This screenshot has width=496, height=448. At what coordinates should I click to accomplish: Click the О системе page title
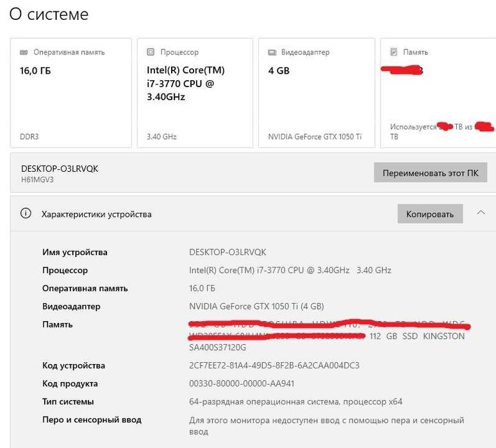[49, 14]
